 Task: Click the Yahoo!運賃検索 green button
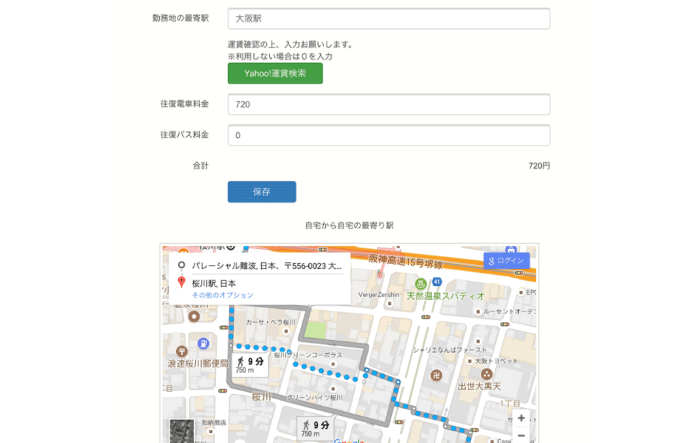pyautogui.click(x=275, y=74)
